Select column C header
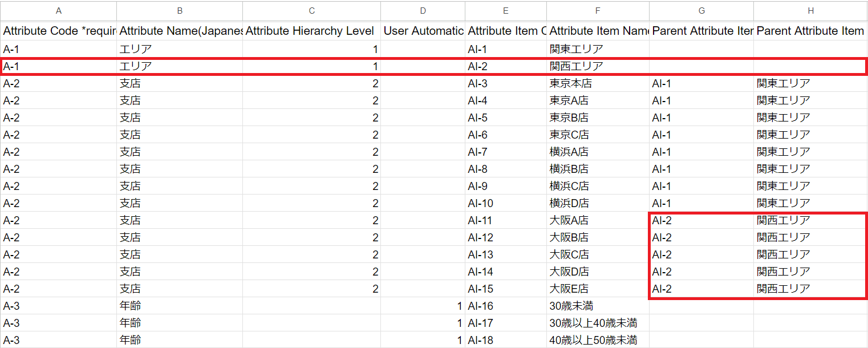This screenshot has height=348, width=868. [311, 11]
